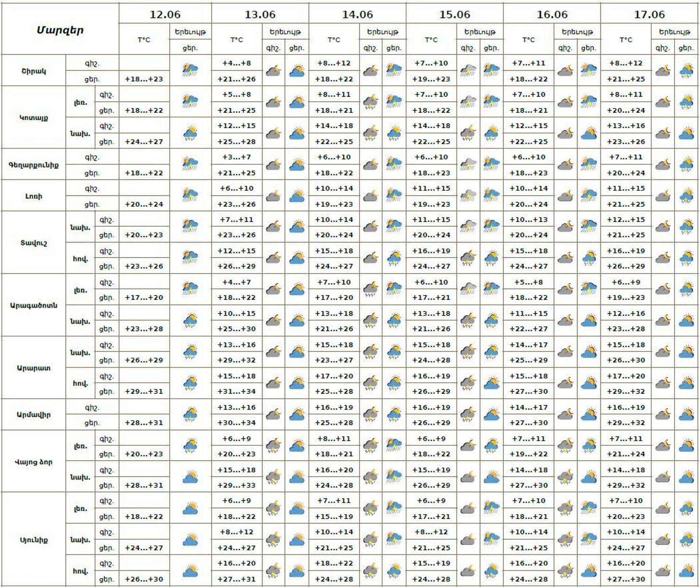This screenshot has height=588, width=700.
Task: Click temperature +25...+30 for Արագածոտն նախ.
Action: (237, 329)
